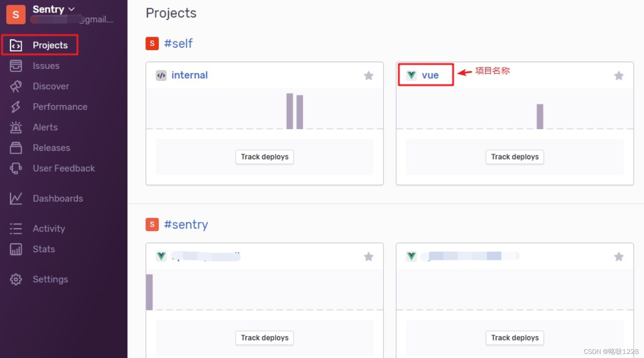Image resolution: width=644 pixels, height=358 pixels.
Task: Open Dashboards from sidebar
Action: (x=58, y=198)
